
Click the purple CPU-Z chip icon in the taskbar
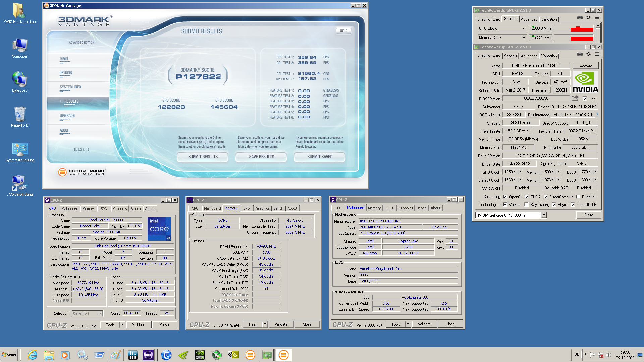pyautogui.click(x=148, y=355)
